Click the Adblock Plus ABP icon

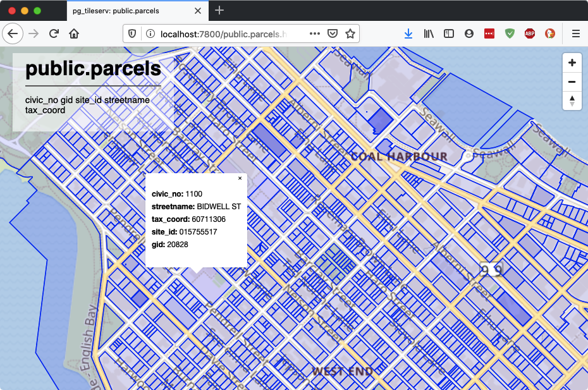tap(530, 34)
